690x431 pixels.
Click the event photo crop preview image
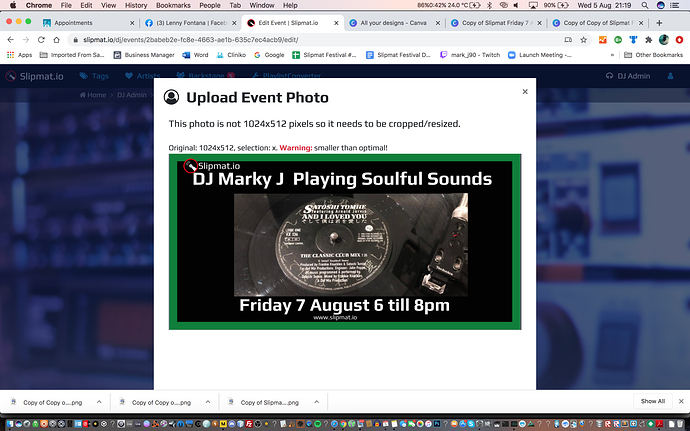point(345,242)
